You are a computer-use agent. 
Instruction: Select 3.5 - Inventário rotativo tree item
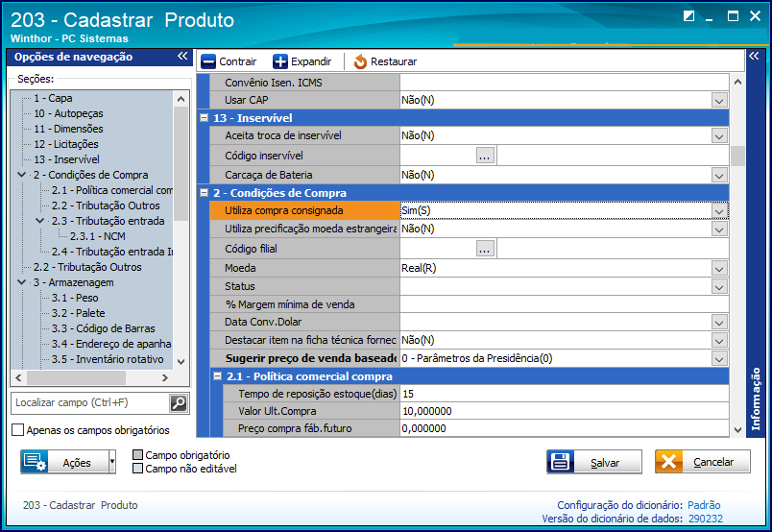(108, 359)
